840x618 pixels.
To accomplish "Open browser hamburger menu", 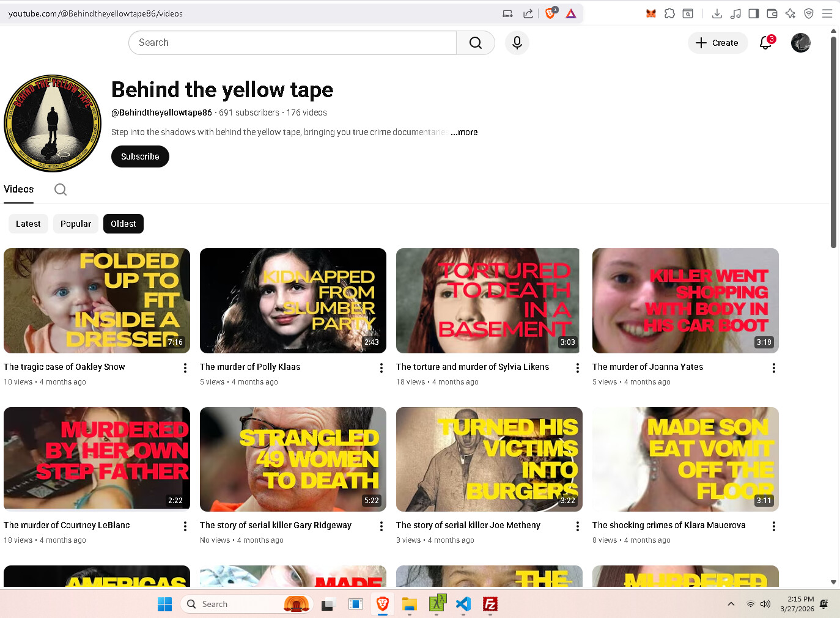I will (827, 13).
